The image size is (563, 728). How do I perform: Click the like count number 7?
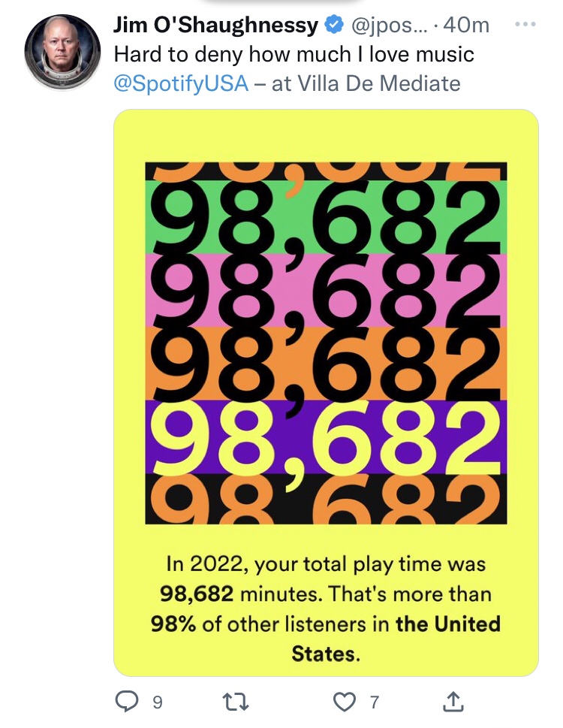pos(375,702)
